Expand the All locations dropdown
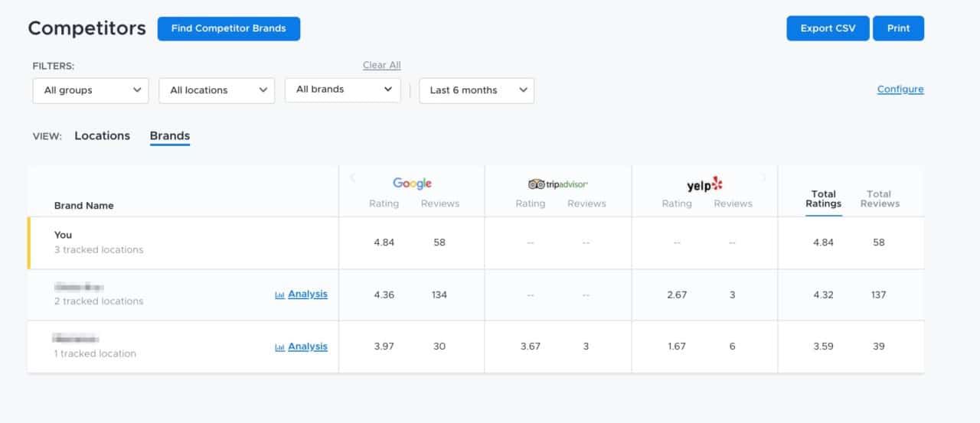 217,90
